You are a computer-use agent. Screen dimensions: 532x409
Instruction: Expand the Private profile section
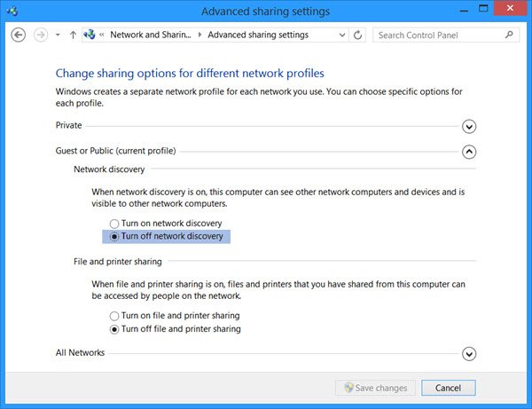[469, 127]
